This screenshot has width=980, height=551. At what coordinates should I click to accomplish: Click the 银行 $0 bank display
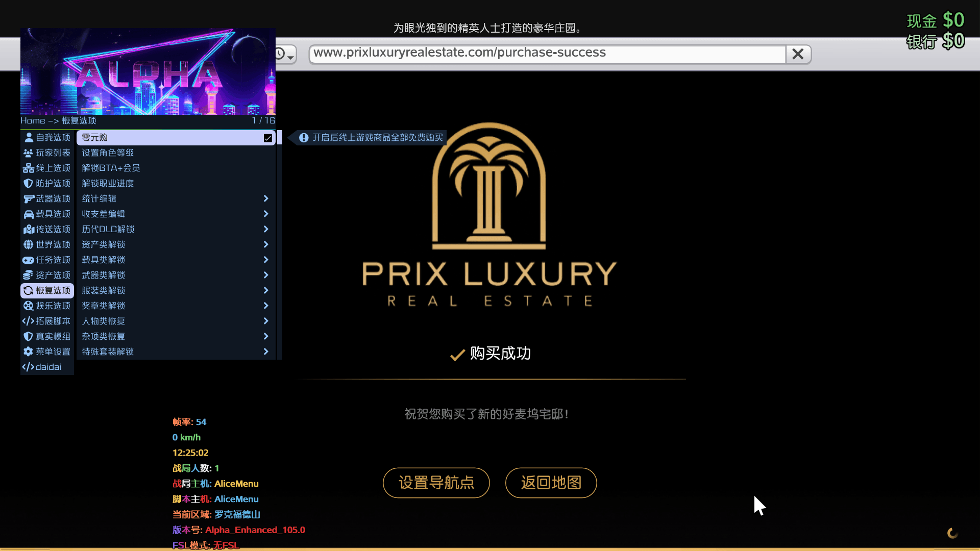point(936,41)
